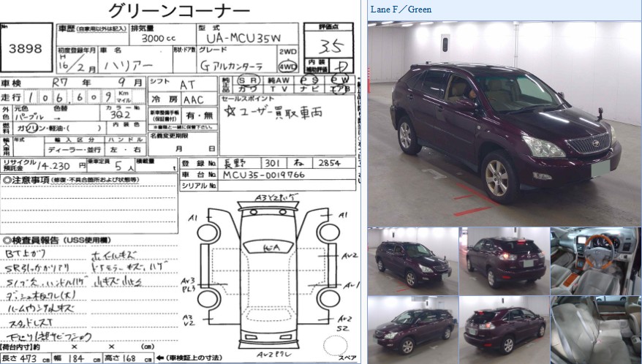The image size is (642, 364).
Task: Click the colour code '3Q2'
Action: [x=121, y=115]
